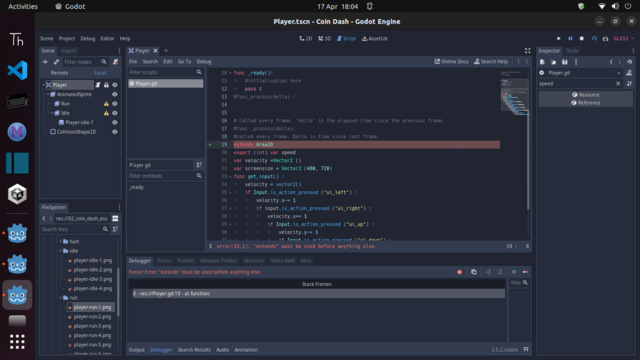
Task: Save the current resource in the Inspector
Action: point(565,62)
